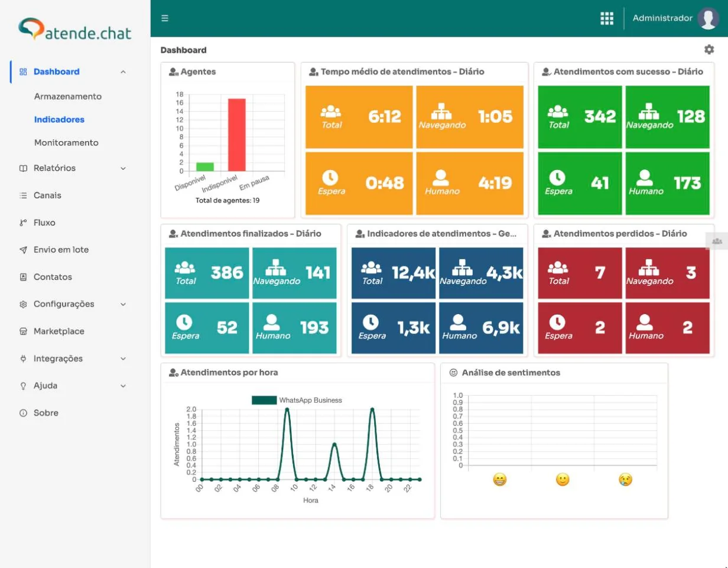
Task: Open Marketplace from sidebar
Action: point(59,331)
